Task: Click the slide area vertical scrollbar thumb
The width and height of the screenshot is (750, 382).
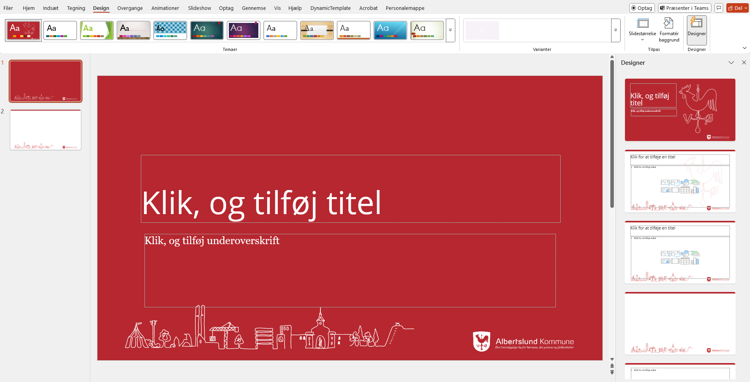Action: tap(612, 134)
